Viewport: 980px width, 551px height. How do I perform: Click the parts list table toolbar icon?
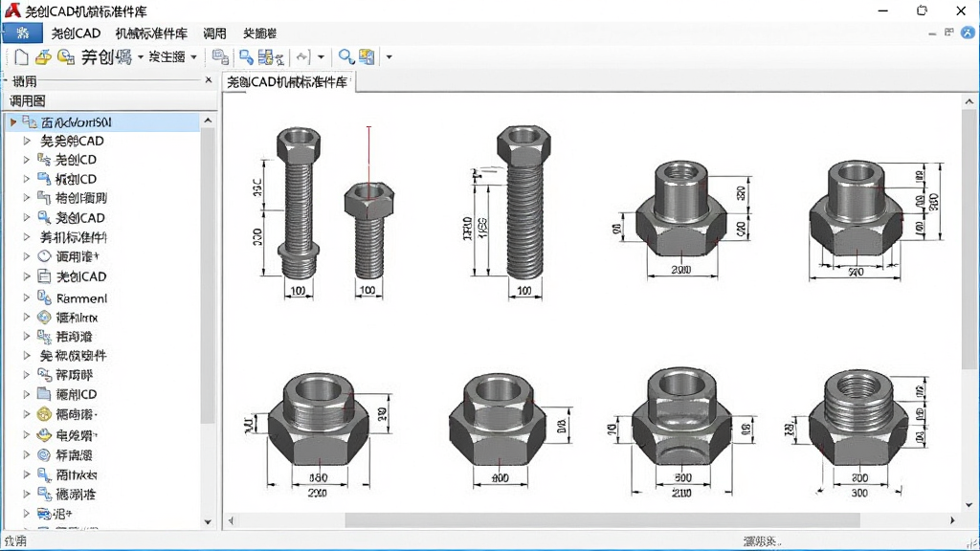(x=271, y=57)
